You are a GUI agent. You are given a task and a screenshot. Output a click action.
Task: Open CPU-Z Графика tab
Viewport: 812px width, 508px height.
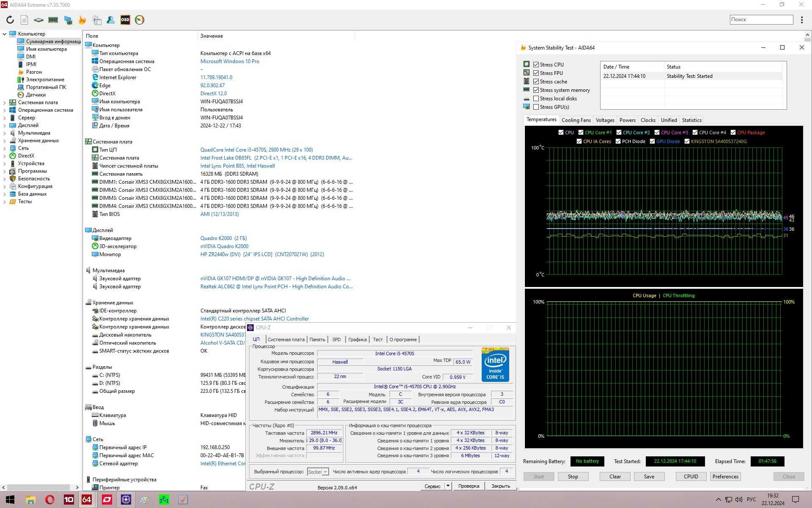[x=357, y=340]
